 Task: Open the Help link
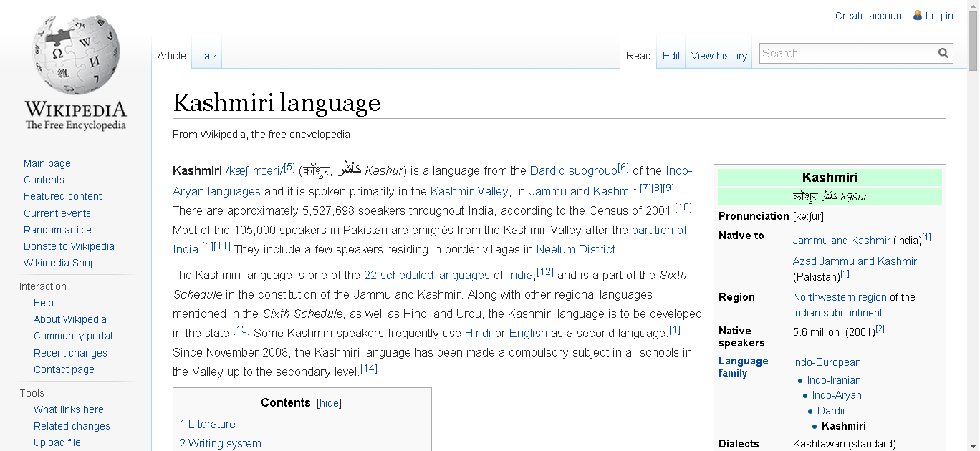44,303
